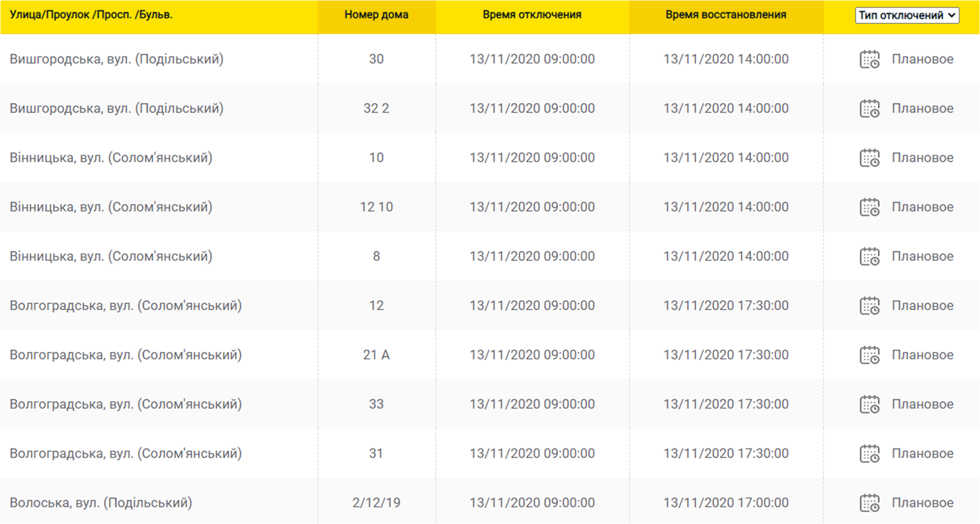Click the Номер дома column header
Screen dimensions: 980x524
[376, 15]
